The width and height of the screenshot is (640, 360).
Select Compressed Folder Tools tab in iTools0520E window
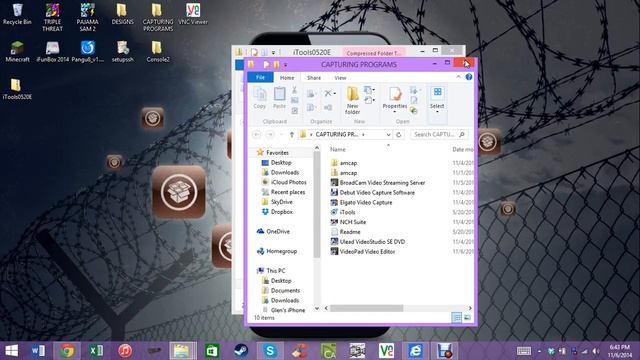pos(373,53)
